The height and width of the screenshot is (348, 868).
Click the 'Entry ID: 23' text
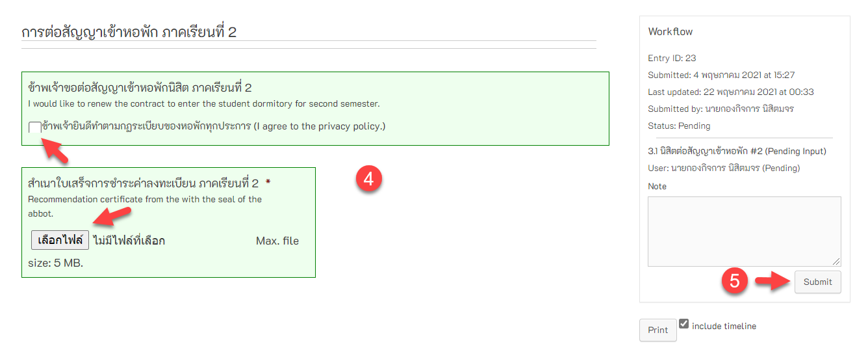click(x=672, y=58)
